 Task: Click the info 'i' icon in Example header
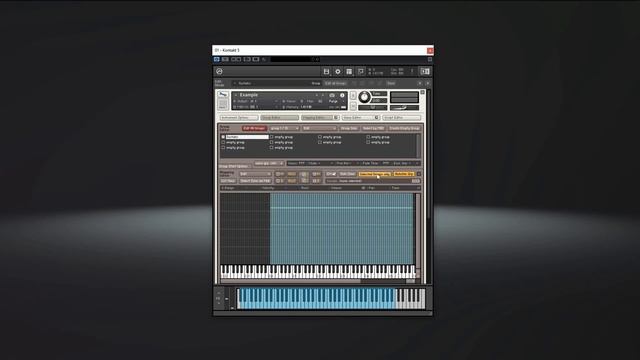pyautogui.click(x=342, y=95)
